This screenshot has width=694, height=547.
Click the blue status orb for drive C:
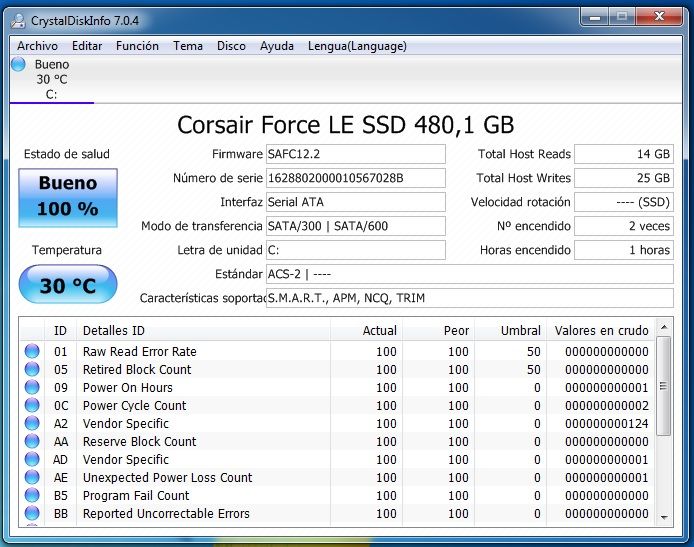(18, 65)
